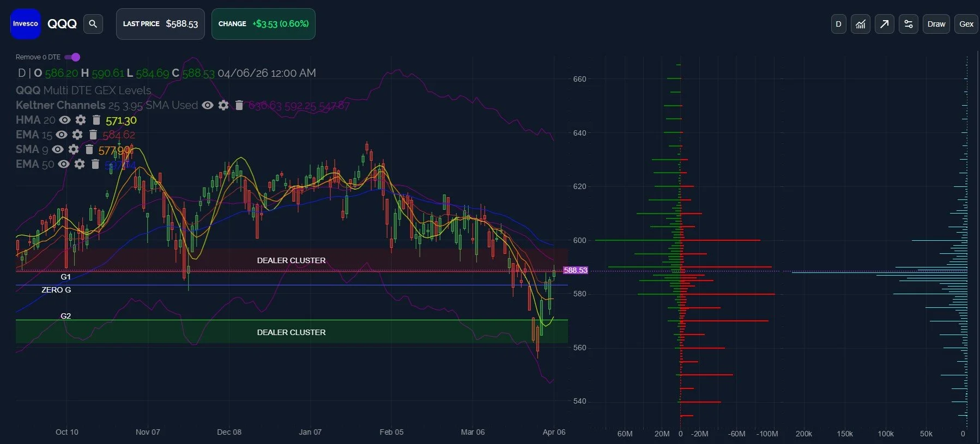The height and width of the screenshot is (444, 980).
Task: Click the LAST PRICE $588.53 box
Action: click(x=160, y=24)
